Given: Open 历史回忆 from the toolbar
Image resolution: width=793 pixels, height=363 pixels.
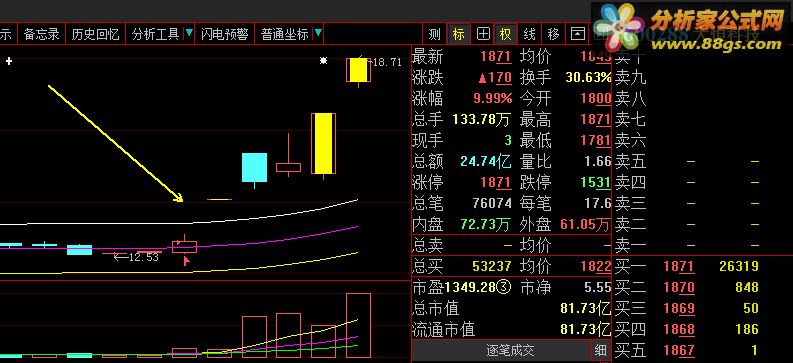Looking at the screenshot, I should coord(95,34).
